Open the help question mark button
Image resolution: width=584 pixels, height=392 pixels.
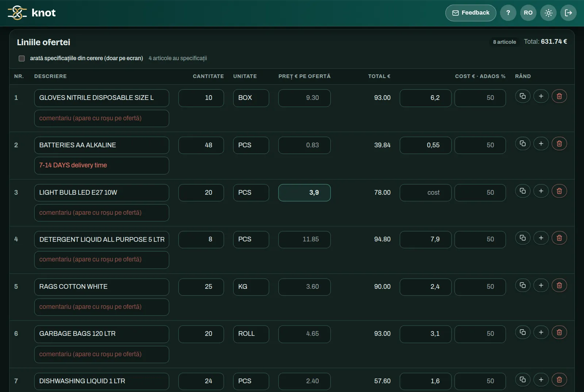pyautogui.click(x=508, y=13)
